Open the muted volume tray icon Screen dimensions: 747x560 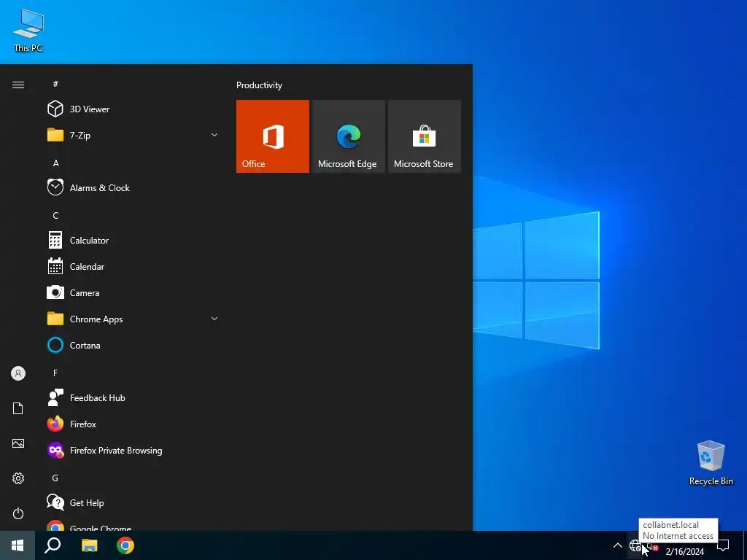point(652,546)
